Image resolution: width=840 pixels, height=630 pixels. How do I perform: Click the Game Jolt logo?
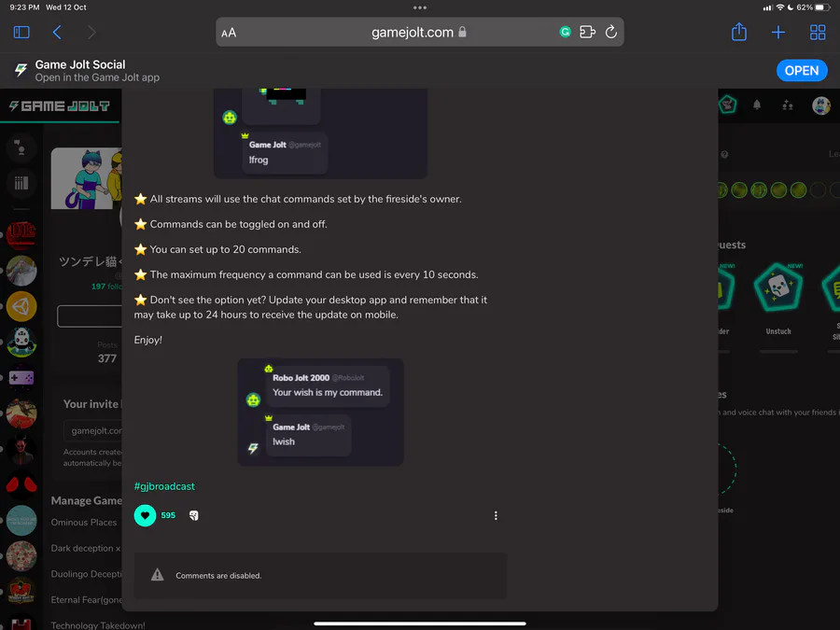(x=60, y=106)
